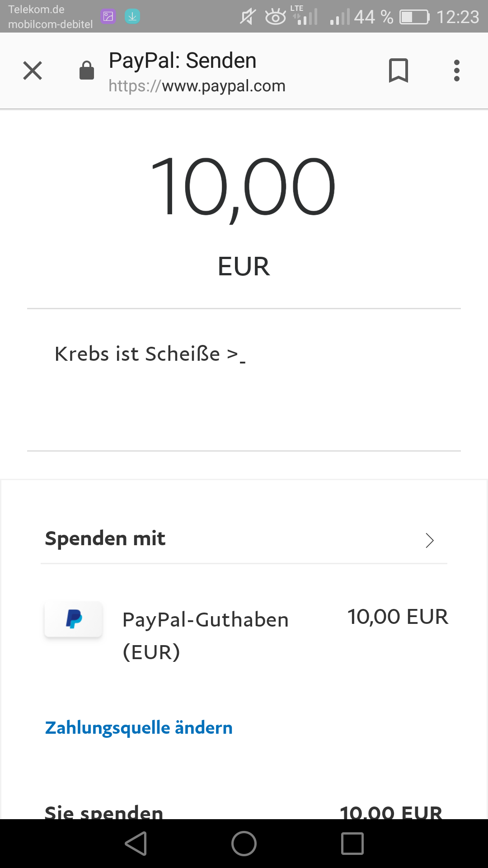Select the PayPal-Guthaben (EUR) payment source

pyautogui.click(x=206, y=635)
